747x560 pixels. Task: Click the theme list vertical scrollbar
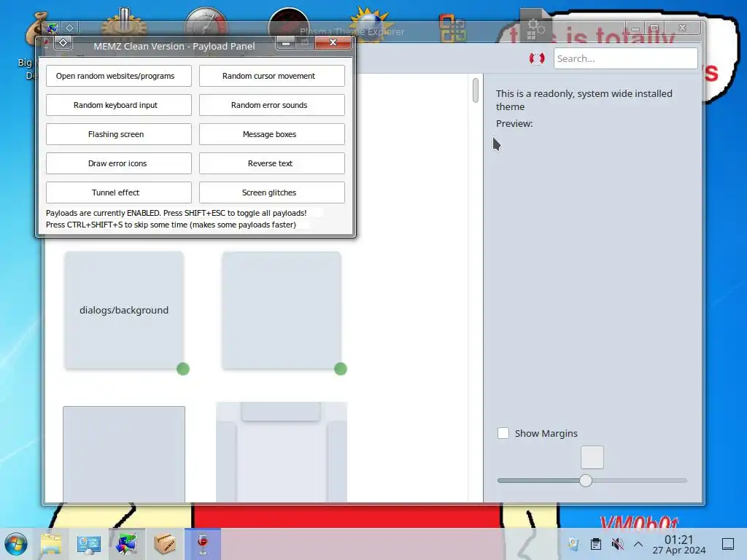476,90
